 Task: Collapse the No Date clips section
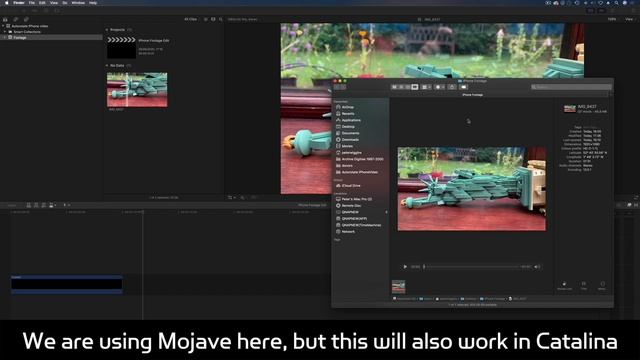click(x=107, y=65)
